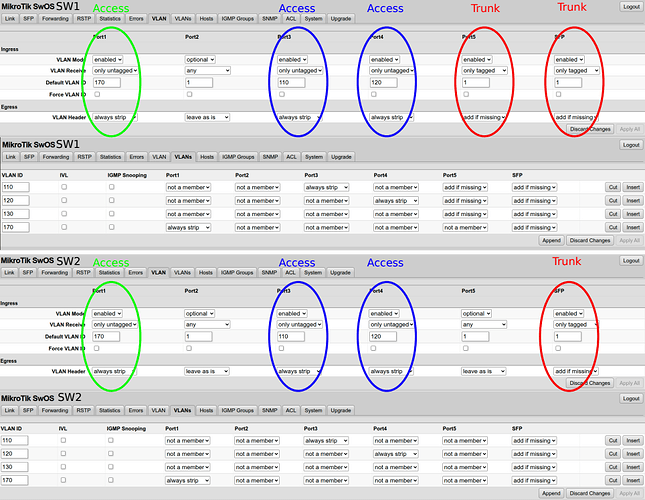This screenshot has width=645, height=500.
Task: Open Upgrade tab in SW2 VLAN-table panel
Action: (341, 410)
